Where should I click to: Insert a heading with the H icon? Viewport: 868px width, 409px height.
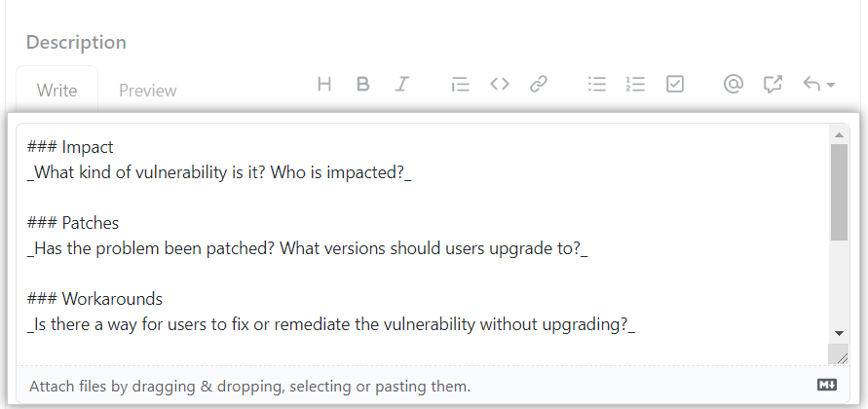[324, 85]
